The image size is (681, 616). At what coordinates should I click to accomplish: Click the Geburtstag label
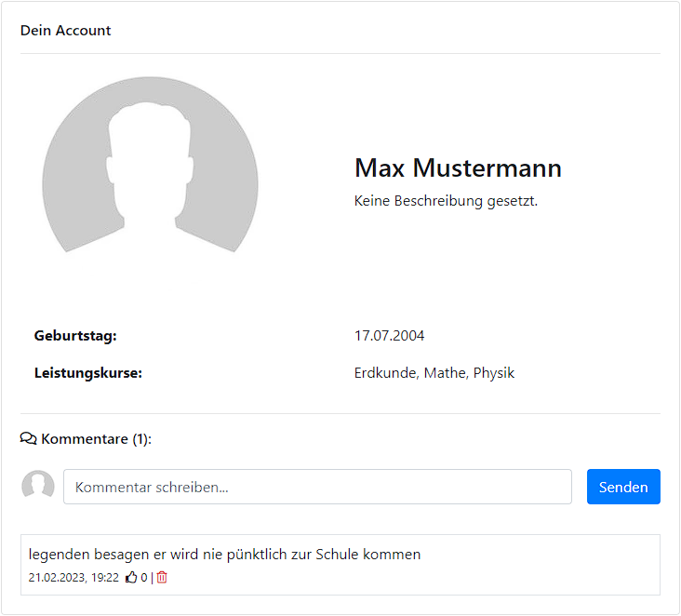click(75, 336)
